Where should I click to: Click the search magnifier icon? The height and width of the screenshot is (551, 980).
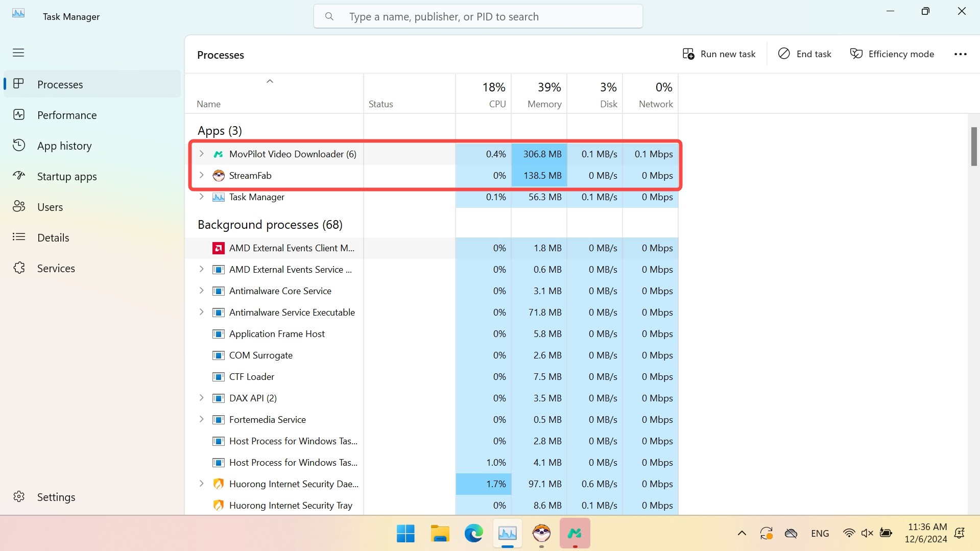[329, 16]
